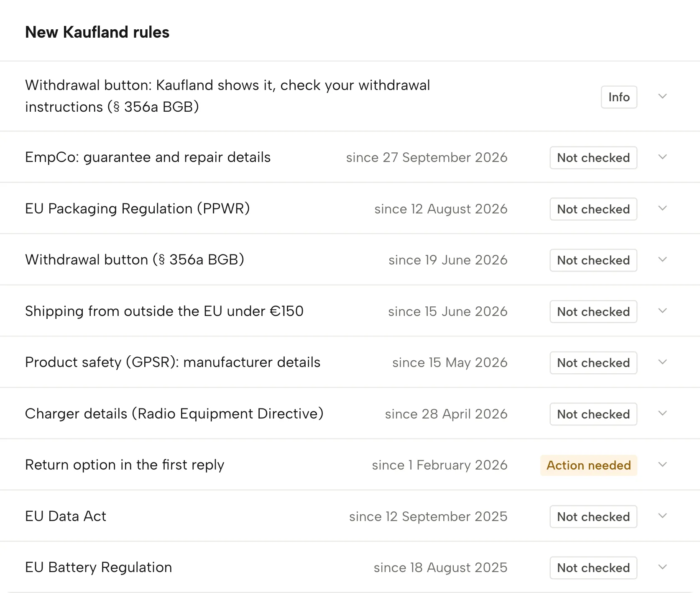Click Not checked badge for EU Data Act
Image resolution: width=700 pixels, height=593 pixels.
(x=593, y=516)
